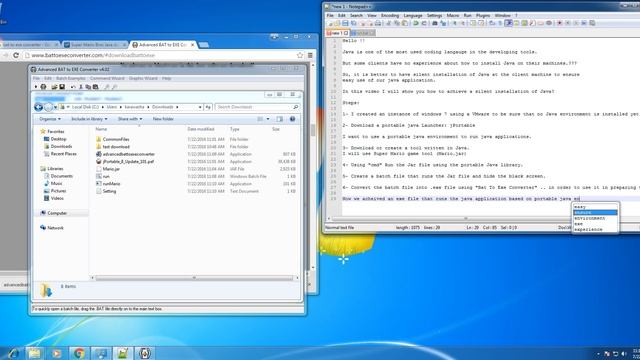Switch to the 'new 1' tab in Notepad++

pyautogui.click(x=338, y=33)
